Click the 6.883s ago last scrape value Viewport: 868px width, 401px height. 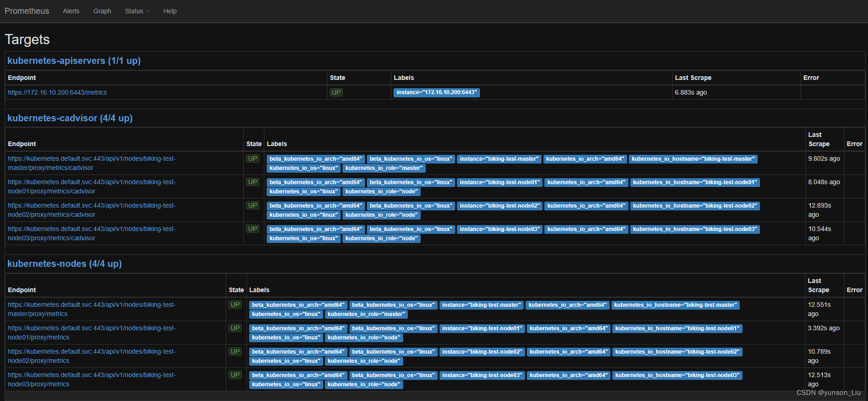pos(691,92)
